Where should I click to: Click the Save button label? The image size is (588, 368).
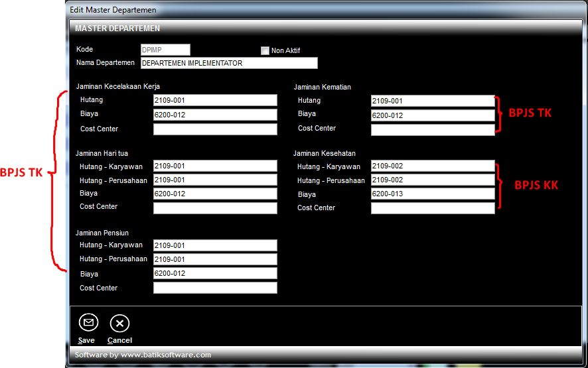[x=86, y=340]
